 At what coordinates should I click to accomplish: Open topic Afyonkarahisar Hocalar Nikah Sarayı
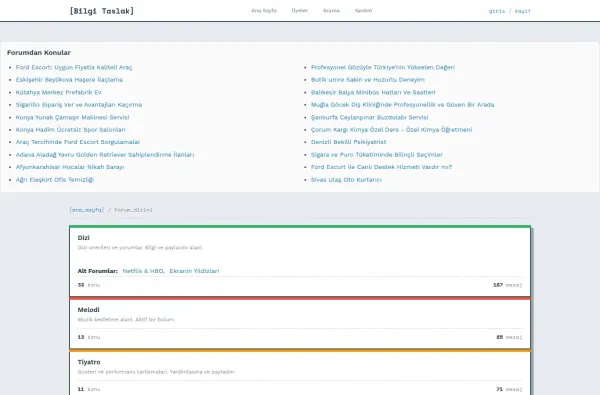70,167
